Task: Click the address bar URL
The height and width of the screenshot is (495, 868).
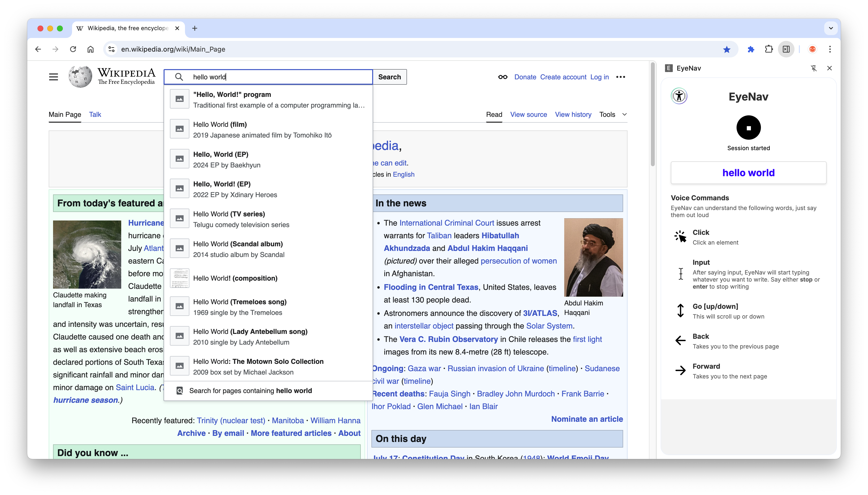Action: [x=173, y=49]
